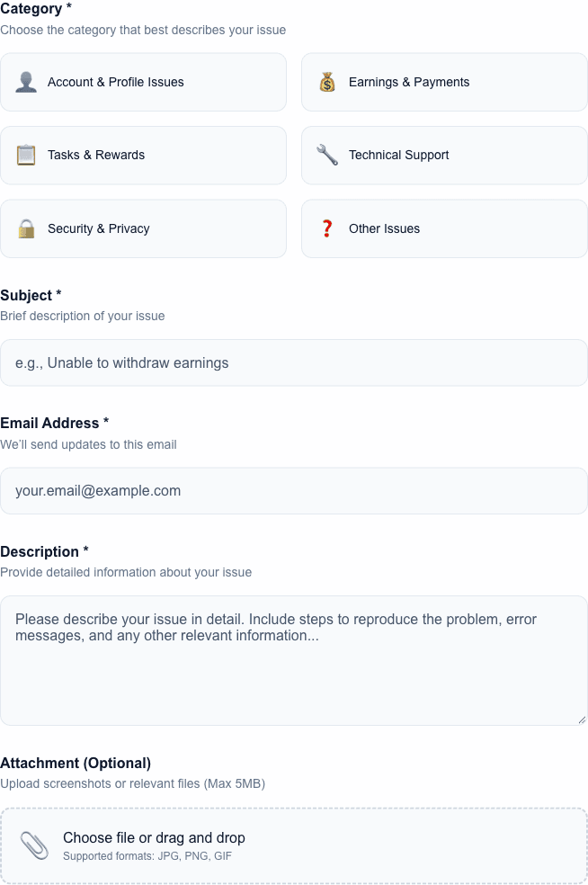
Task: Click the clipboard icon for Tasks & Rewards
Action: pos(26,156)
